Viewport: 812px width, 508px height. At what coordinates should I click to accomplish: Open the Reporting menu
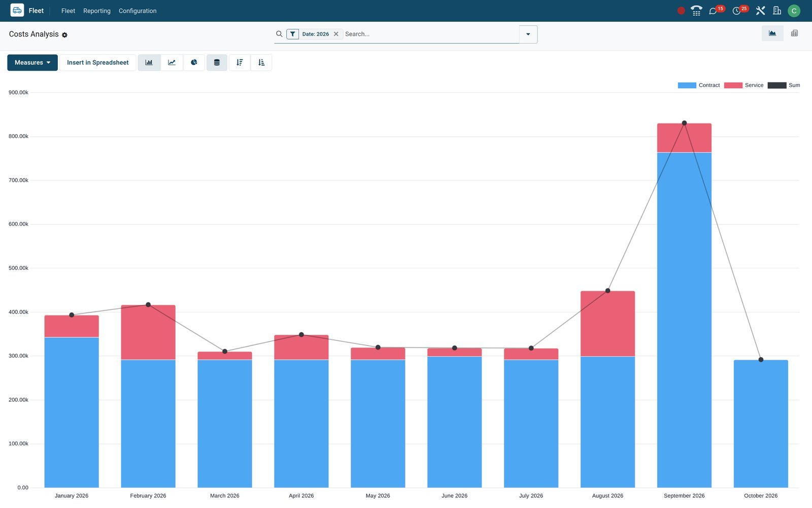click(97, 11)
